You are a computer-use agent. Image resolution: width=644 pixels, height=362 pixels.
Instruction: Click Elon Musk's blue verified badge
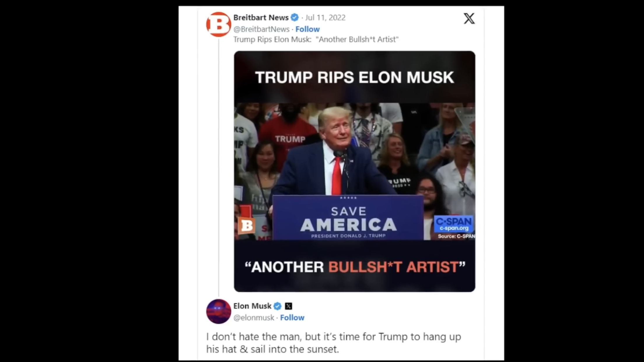277,306
